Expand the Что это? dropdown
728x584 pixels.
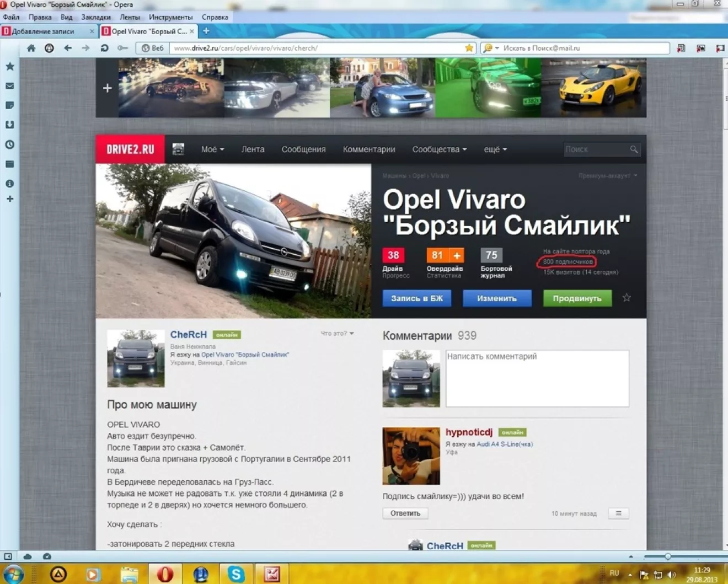pyautogui.click(x=338, y=333)
